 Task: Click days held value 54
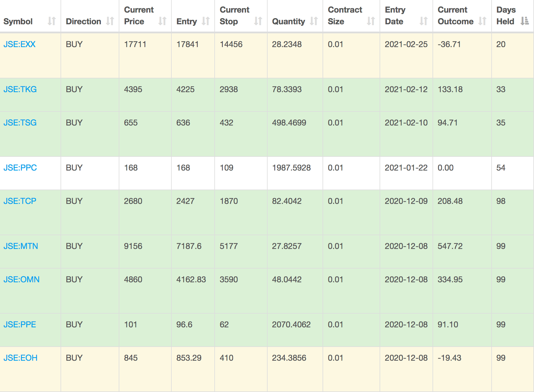click(x=501, y=168)
